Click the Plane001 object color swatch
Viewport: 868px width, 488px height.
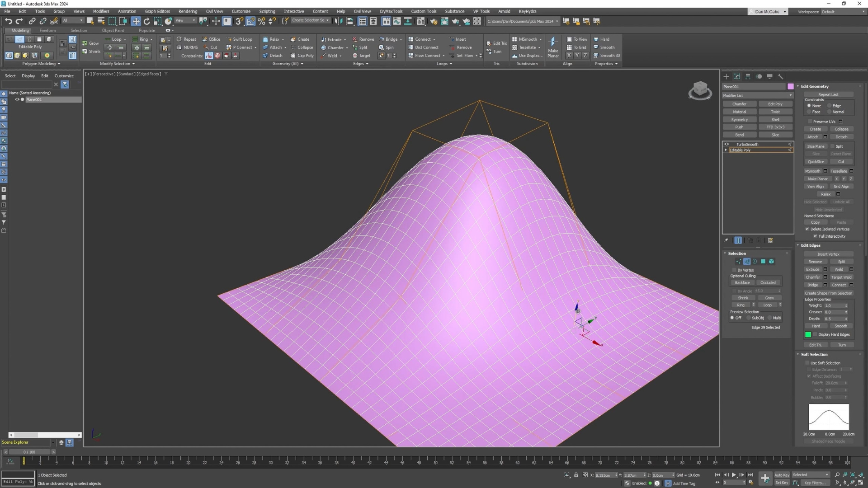pos(790,86)
